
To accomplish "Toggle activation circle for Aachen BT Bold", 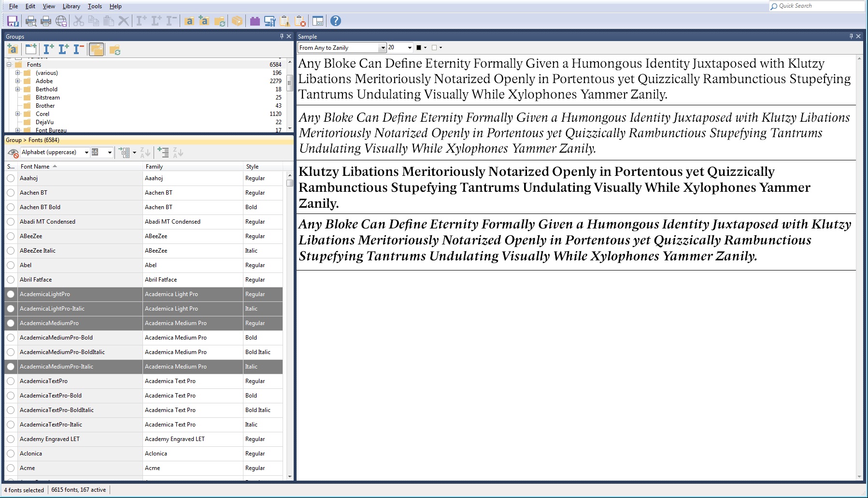I will [x=11, y=207].
